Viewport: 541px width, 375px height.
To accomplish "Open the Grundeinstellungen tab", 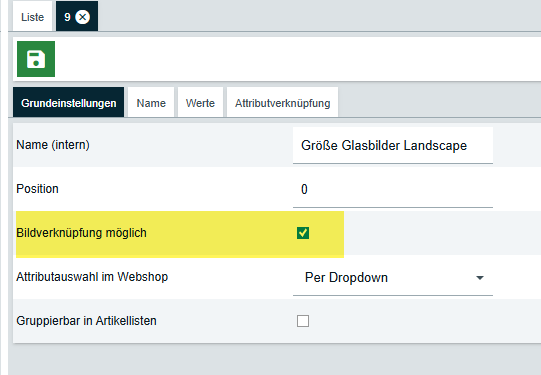I will [68, 102].
